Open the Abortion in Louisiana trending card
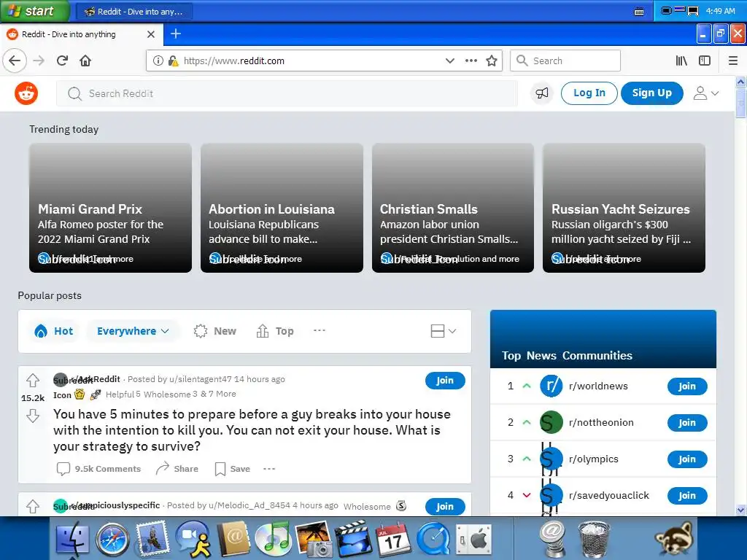The height and width of the screenshot is (560, 747). click(x=282, y=208)
